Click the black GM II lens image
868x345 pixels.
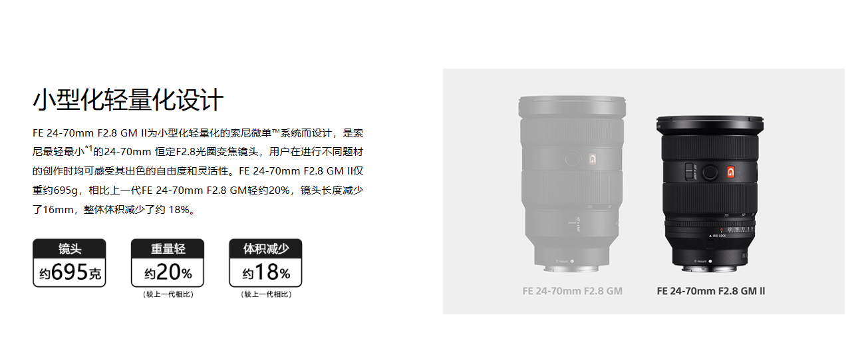click(x=710, y=194)
